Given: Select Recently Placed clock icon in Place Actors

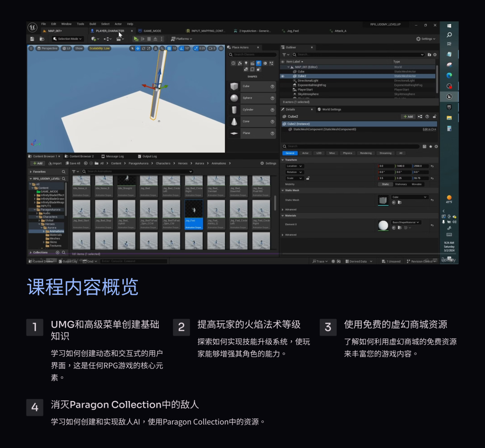Looking at the screenshot, I should (233, 63).
